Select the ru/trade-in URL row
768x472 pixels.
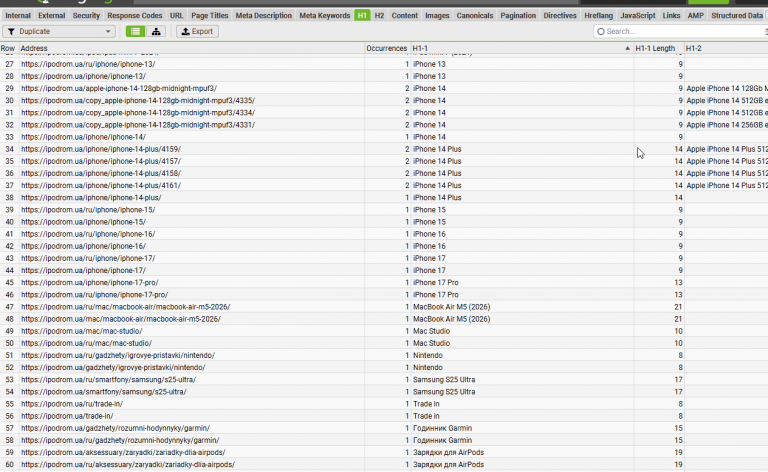coord(384,404)
